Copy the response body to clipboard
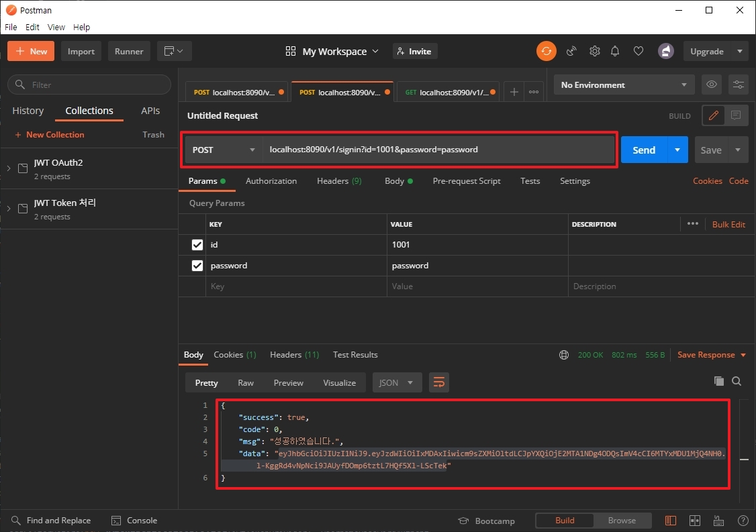Viewport: 756px width, 532px height. point(719,381)
